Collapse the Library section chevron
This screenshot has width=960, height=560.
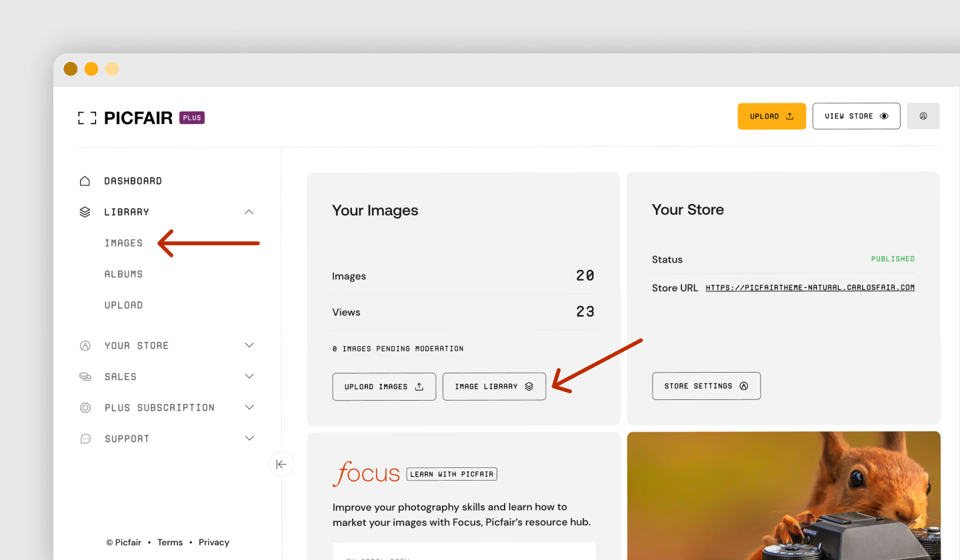tap(249, 212)
